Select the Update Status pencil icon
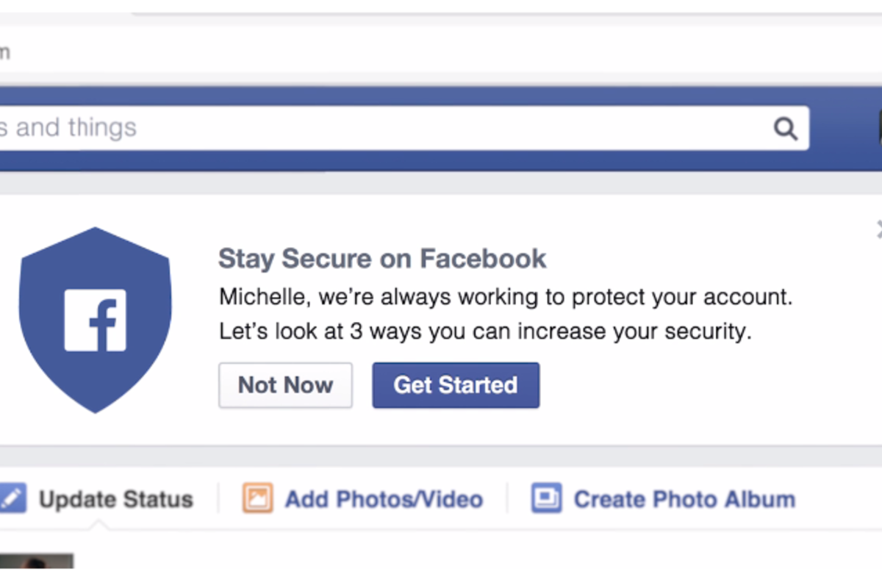 10,498
